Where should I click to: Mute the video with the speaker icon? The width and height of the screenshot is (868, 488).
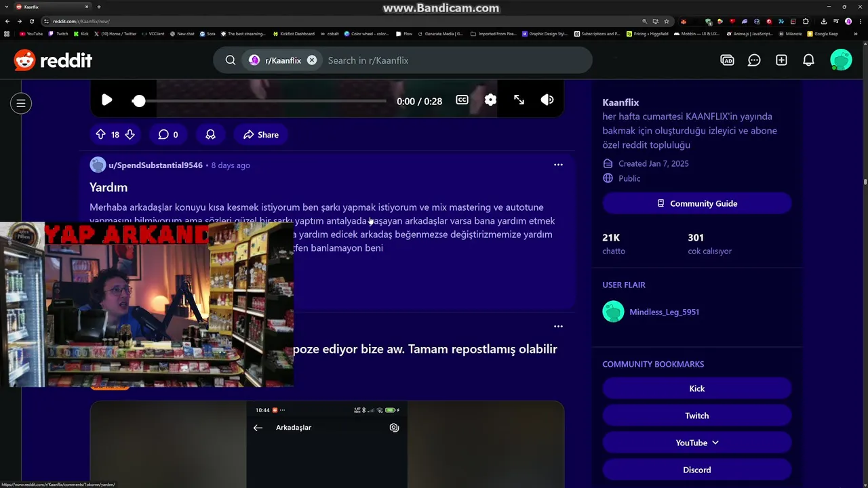point(547,100)
